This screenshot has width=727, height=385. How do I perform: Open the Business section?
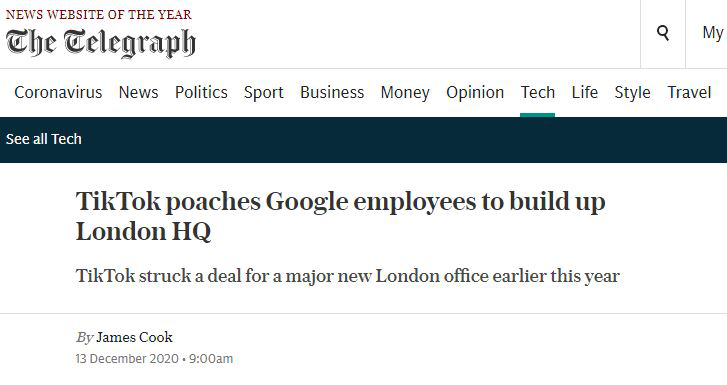332,92
